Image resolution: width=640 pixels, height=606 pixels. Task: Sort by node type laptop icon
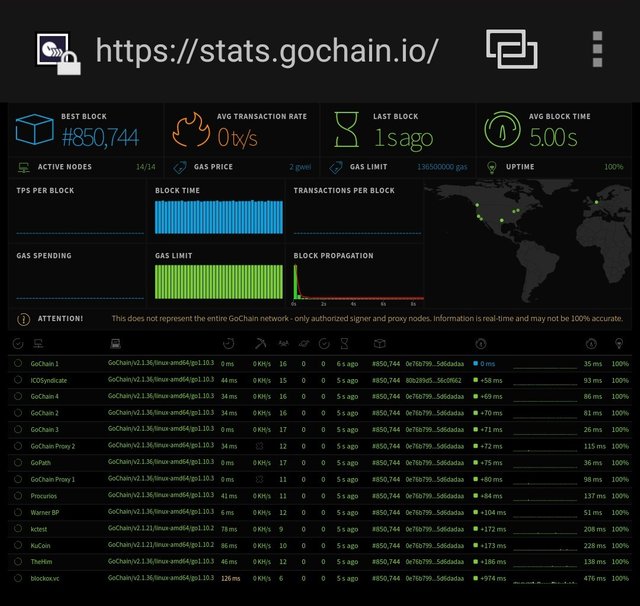(x=116, y=344)
